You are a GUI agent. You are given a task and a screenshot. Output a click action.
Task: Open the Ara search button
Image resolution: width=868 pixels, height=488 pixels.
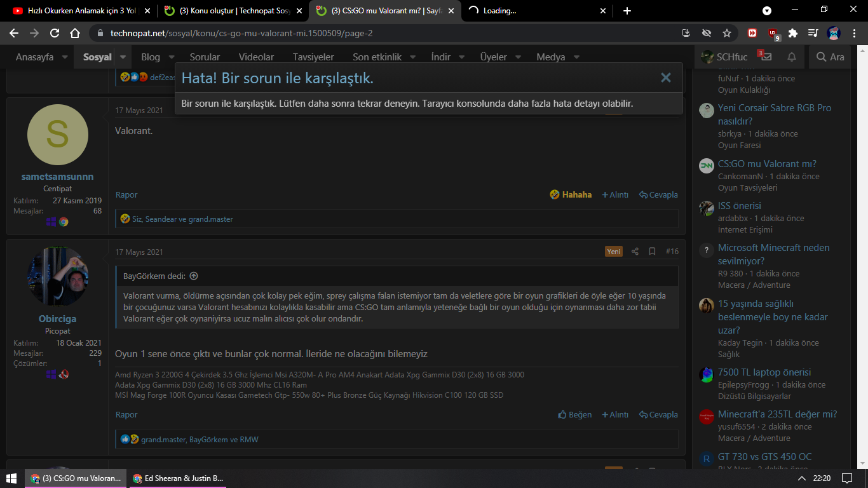pyautogui.click(x=831, y=57)
